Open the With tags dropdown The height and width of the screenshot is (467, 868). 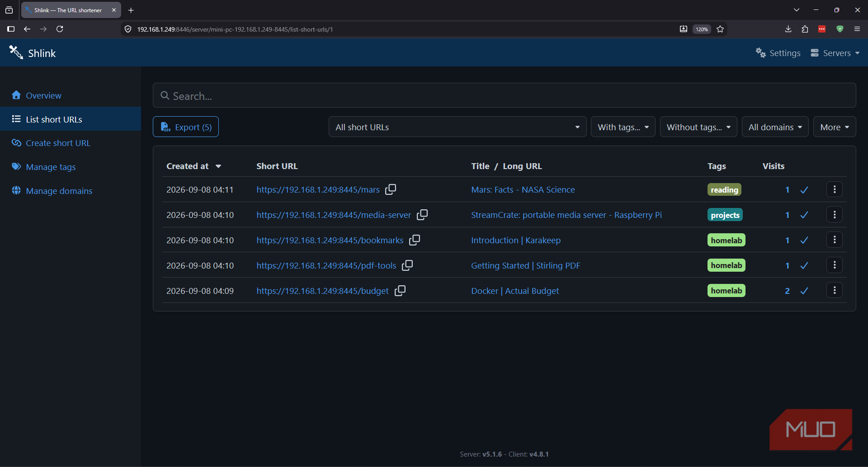point(623,127)
